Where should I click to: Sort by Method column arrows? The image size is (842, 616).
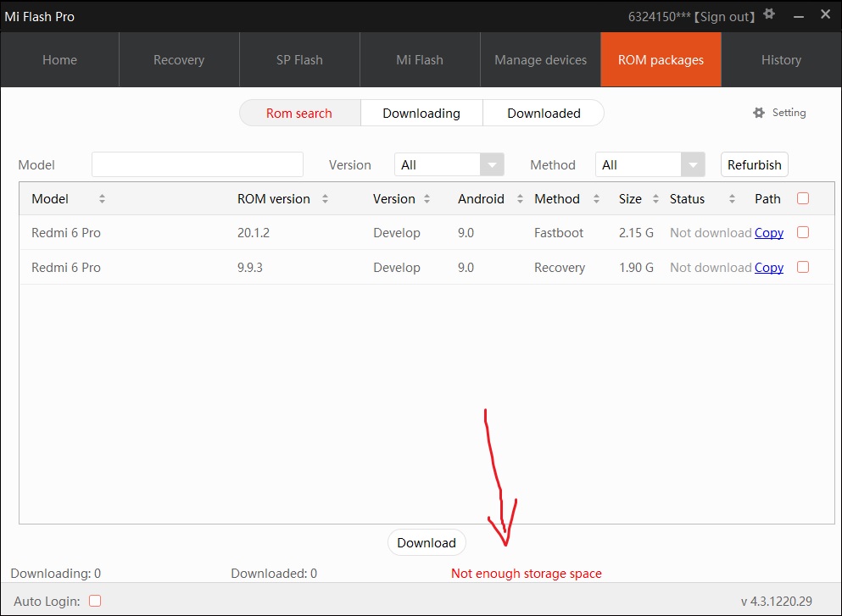[596, 199]
